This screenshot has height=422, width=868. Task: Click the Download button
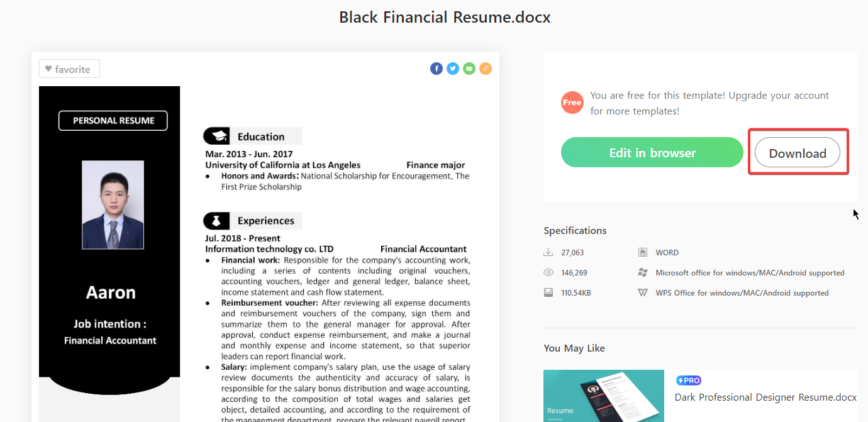[x=797, y=153]
